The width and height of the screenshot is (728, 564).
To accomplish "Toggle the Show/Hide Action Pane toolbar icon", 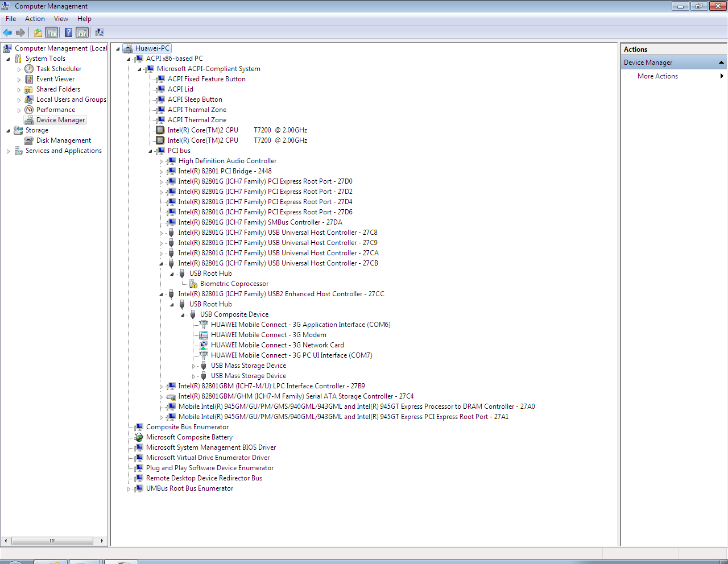I will click(82, 32).
